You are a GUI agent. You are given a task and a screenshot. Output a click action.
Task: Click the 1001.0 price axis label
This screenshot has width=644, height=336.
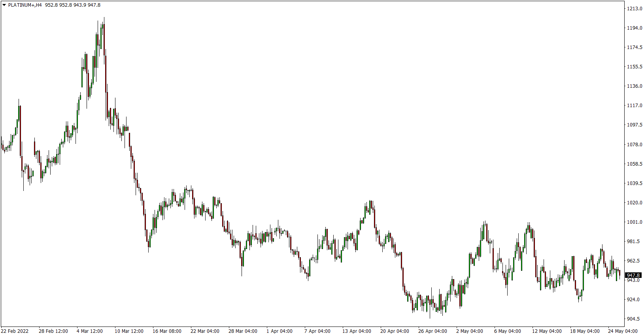click(635, 222)
